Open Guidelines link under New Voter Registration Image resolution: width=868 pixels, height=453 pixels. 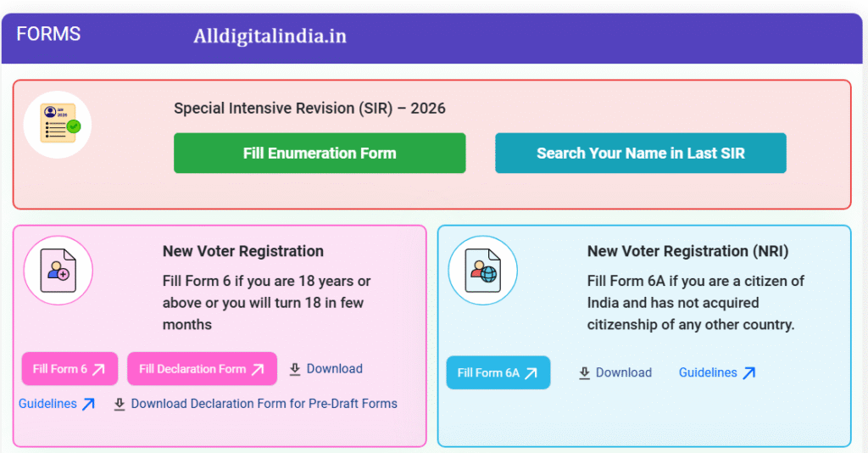click(x=47, y=404)
